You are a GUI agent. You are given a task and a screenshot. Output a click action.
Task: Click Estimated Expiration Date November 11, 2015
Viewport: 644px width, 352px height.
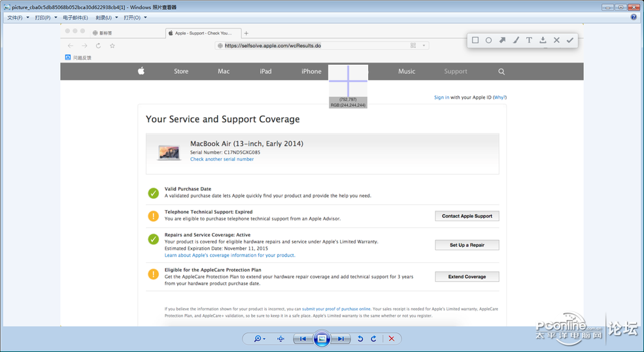[216, 249]
